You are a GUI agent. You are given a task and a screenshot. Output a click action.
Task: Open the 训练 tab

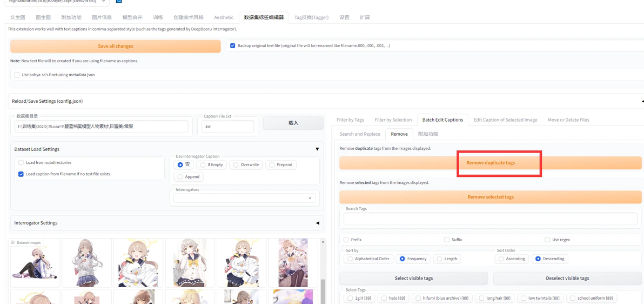pos(158,17)
